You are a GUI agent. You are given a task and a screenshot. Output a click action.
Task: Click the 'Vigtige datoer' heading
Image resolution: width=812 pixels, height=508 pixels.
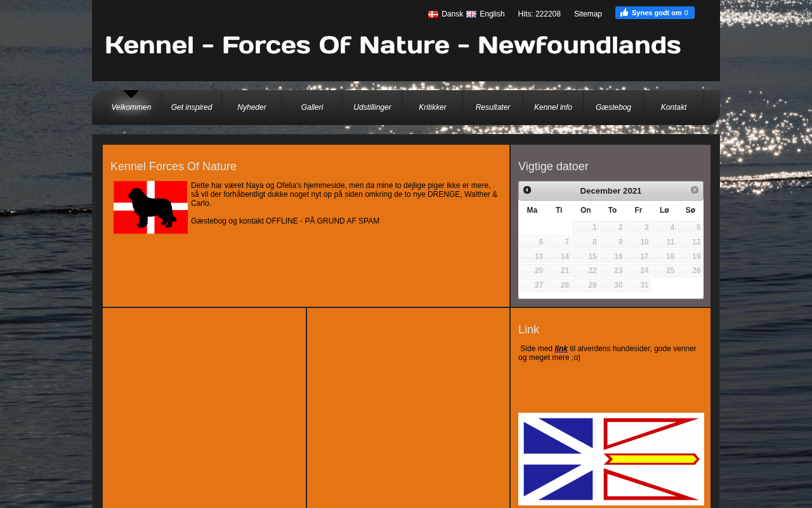point(553,166)
